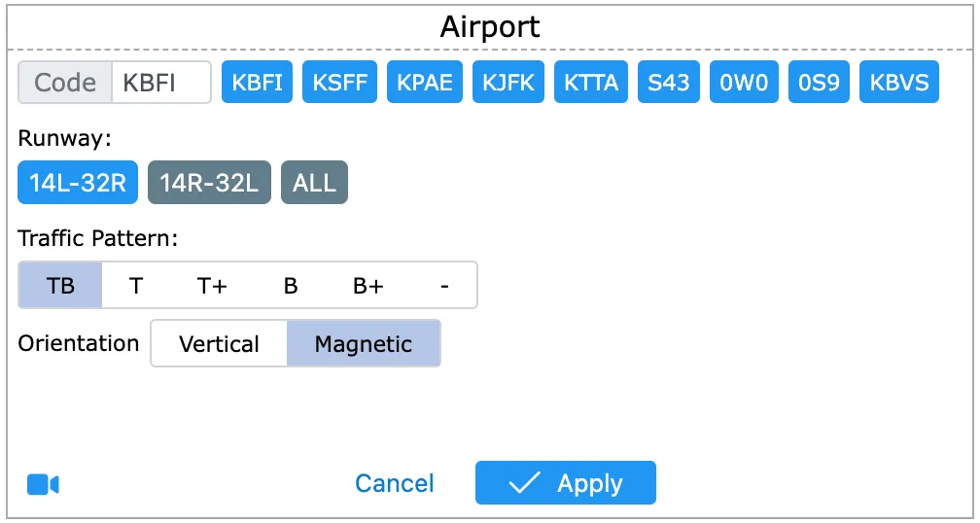
Task: Pick the 0W0 airport shortcut
Action: 744,83
